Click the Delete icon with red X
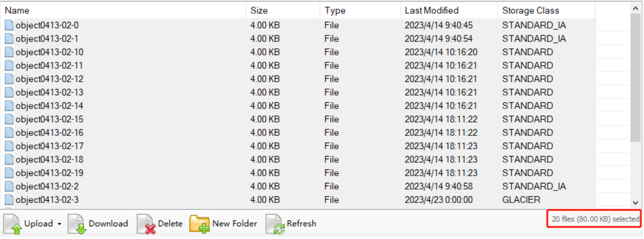Viewport: 644px width, 239px height. (x=146, y=224)
